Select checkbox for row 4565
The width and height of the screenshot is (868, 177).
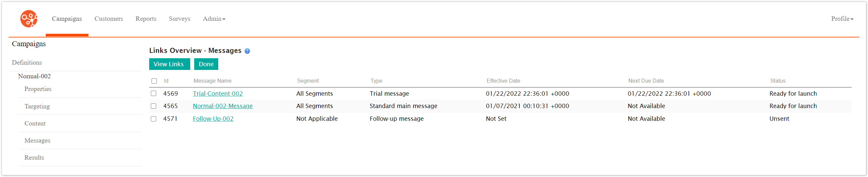[154, 106]
